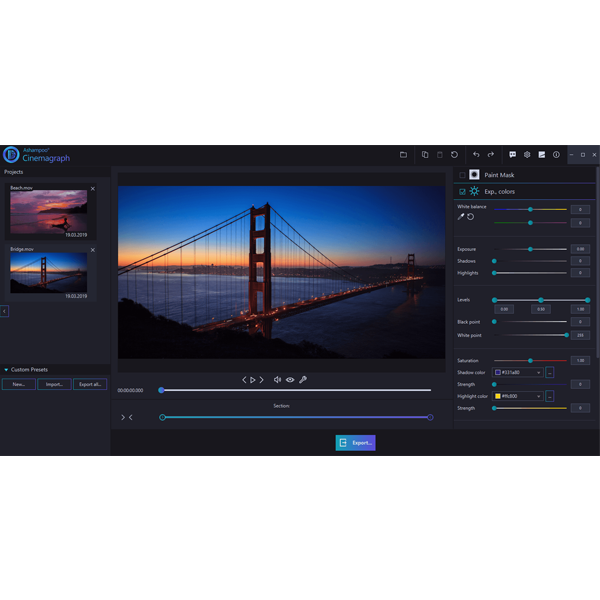This screenshot has width=600, height=600.
Task: Open the Shadow color dropdown
Action: [539, 372]
